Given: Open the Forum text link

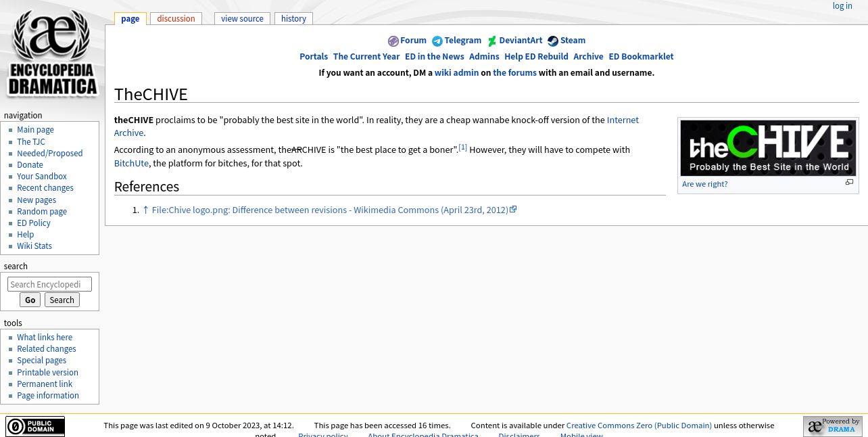Looking at the screenshot, I should [413, 41].
